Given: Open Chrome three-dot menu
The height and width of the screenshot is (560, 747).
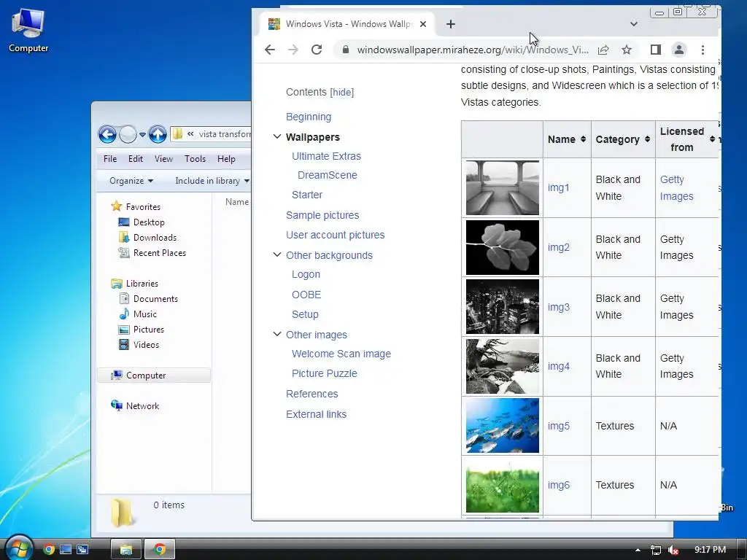Looking at the screenshot, I should [x=703, y=50].
